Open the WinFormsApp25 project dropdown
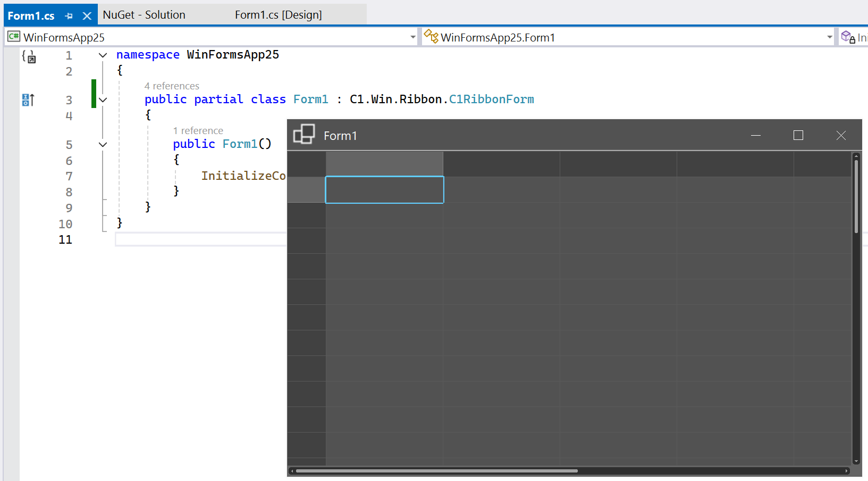This screenshot has height=481, width=868. [x=413, y=37]
